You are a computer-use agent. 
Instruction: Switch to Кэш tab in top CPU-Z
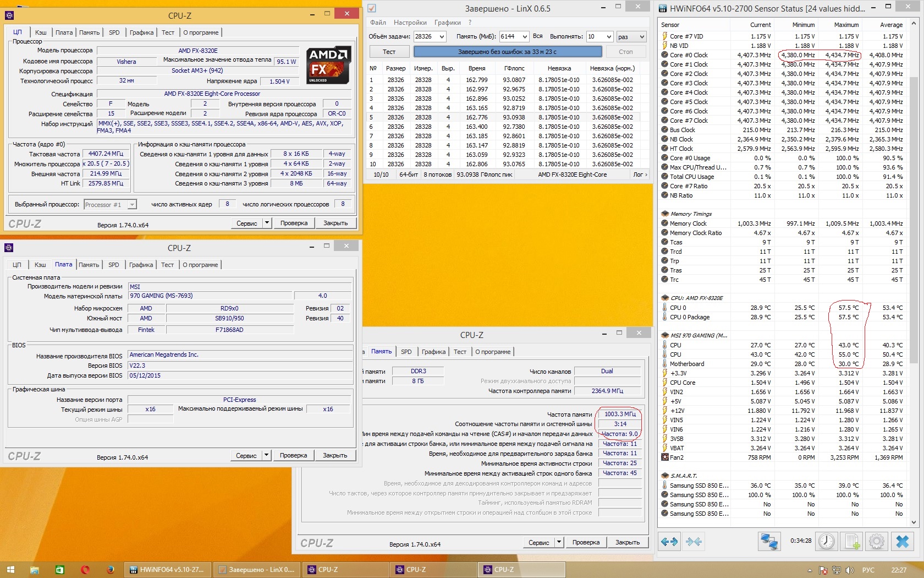[41, 32]
